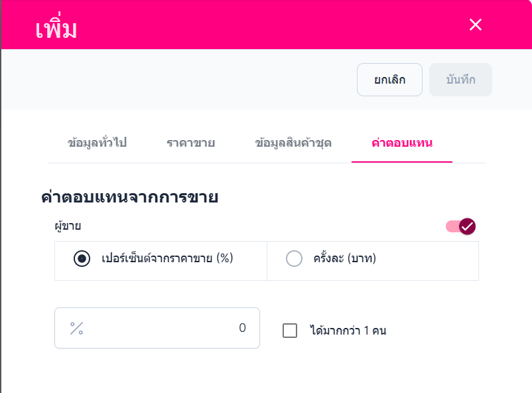
Task: Open the ราคาขาย tab
Action: coord(190,143)
